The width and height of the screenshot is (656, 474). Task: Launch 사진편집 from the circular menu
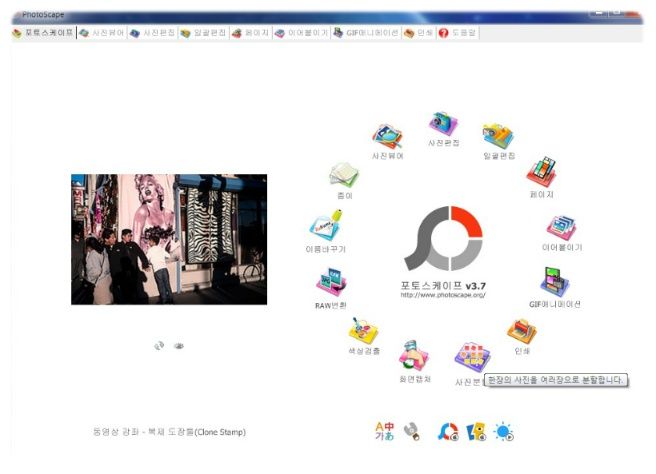click(x=443, y=124)
